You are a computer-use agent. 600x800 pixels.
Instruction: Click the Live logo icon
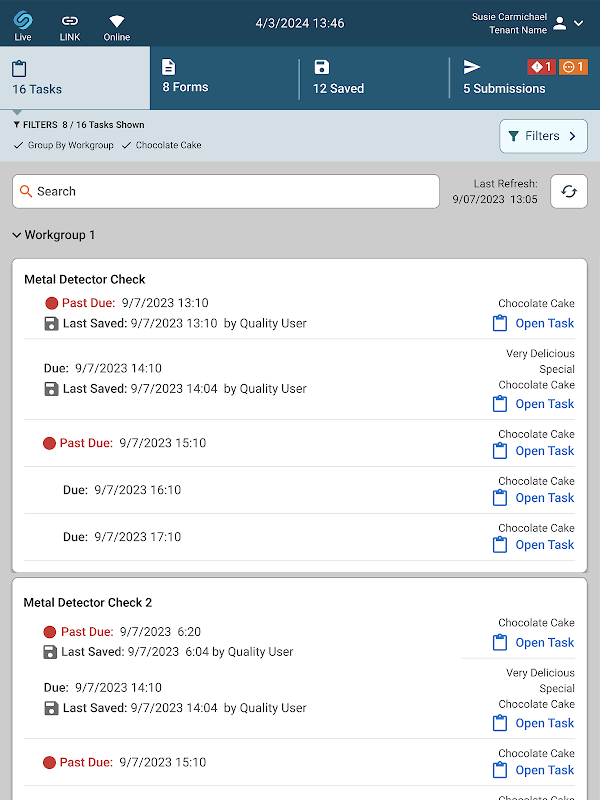[x=23, y=20]
